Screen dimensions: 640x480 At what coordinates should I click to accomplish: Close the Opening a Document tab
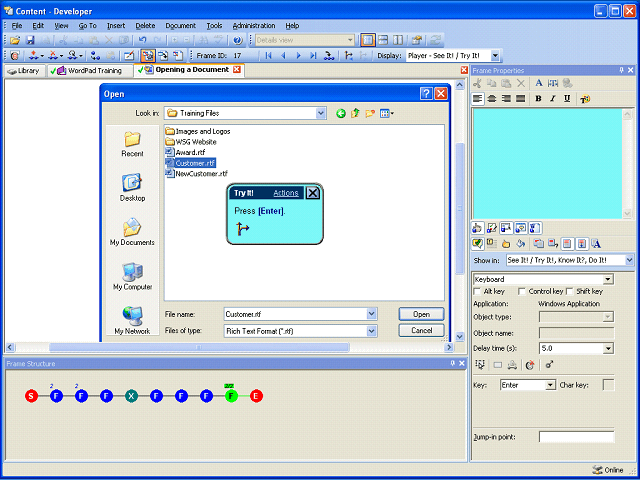[237, 70]
